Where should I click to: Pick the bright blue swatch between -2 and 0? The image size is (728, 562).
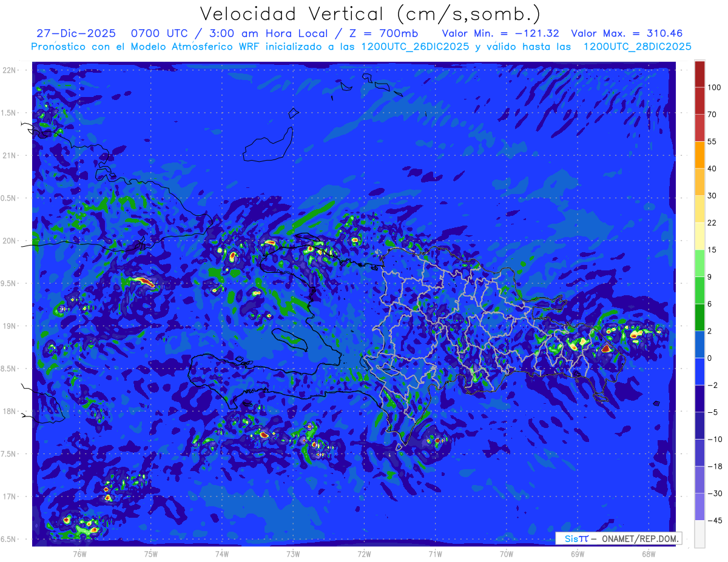coord(699,371)
